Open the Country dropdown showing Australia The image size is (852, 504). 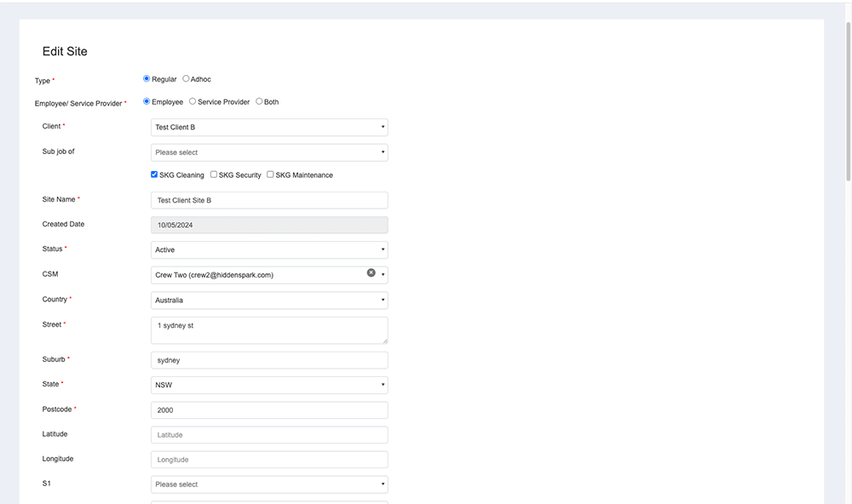269,300
